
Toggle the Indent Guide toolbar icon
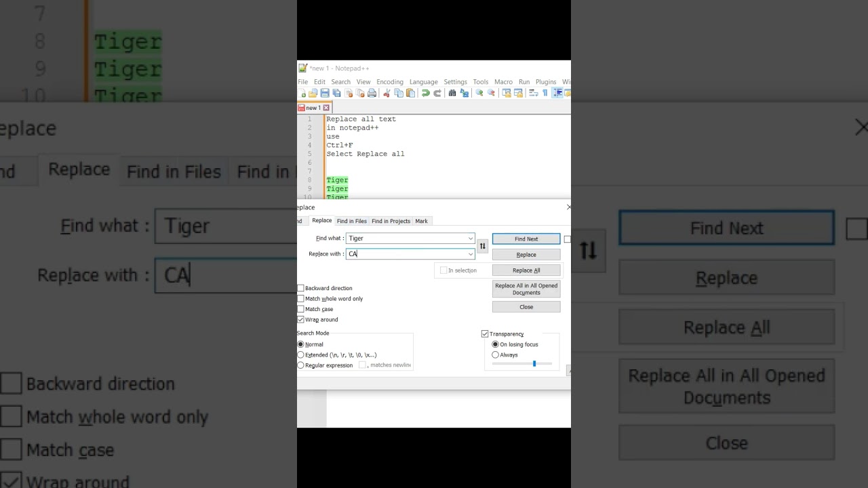[557, 93]
